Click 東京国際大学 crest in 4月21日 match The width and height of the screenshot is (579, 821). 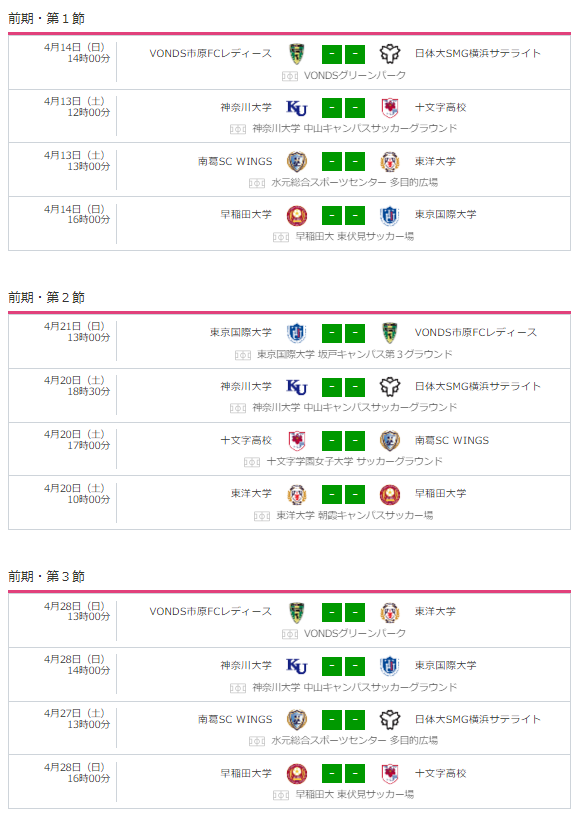coord(297,333)
